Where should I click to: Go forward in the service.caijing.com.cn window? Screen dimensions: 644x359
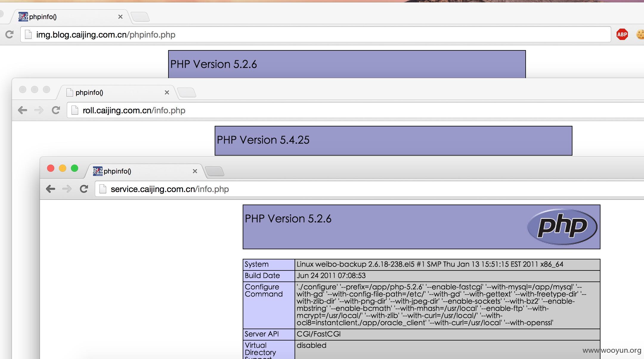click(x=67, y=189)
